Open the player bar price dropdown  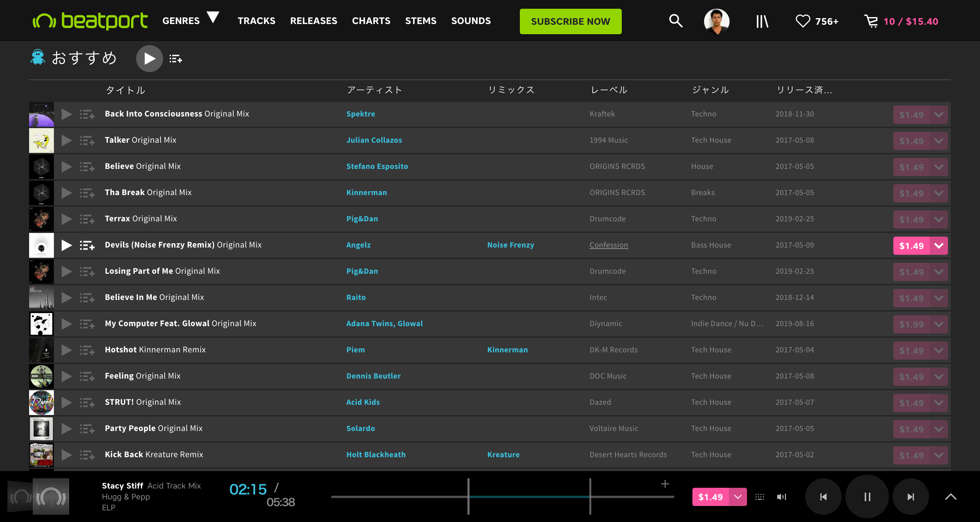(738, 497)
